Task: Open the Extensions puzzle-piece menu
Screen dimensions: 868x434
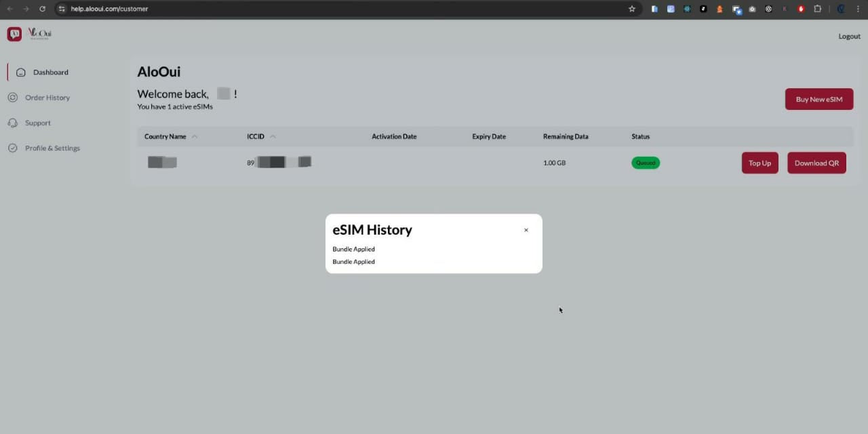Action: (817, 9)
